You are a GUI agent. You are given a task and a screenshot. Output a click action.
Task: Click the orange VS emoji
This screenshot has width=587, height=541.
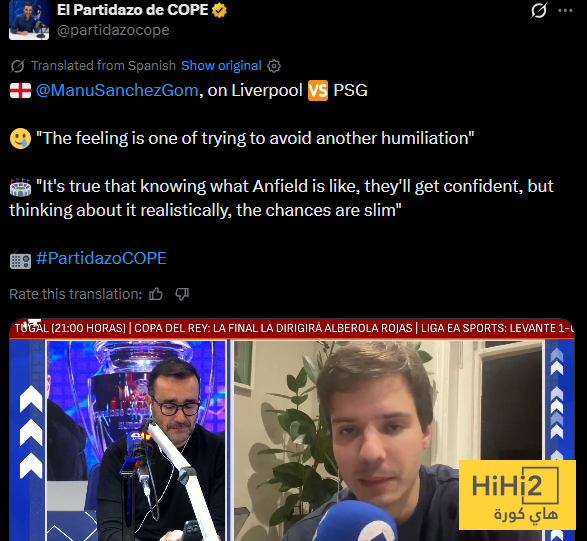pyautogui.click(x=318, y=91)
